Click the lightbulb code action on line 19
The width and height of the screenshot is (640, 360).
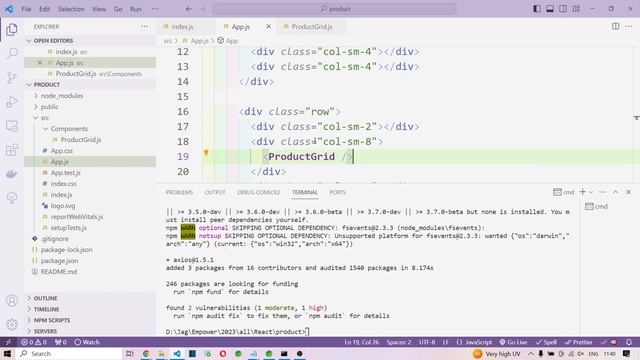206,153
